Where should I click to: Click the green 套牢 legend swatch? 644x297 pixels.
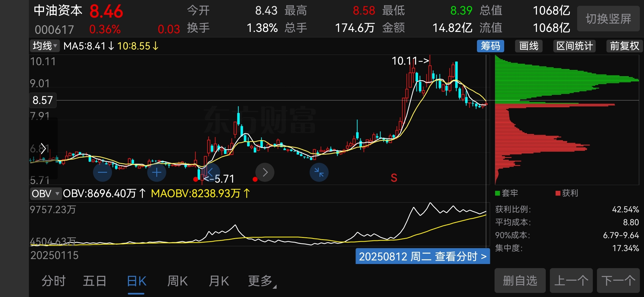497,193
